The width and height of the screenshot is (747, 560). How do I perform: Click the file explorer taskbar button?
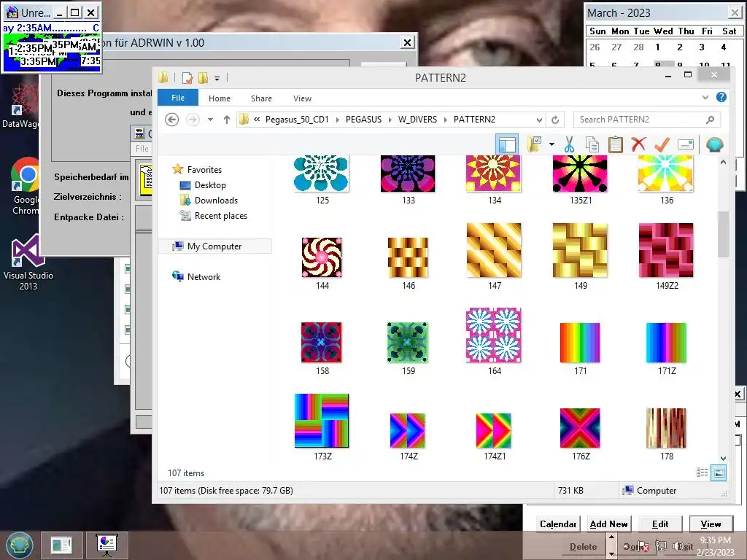(61, 545)
